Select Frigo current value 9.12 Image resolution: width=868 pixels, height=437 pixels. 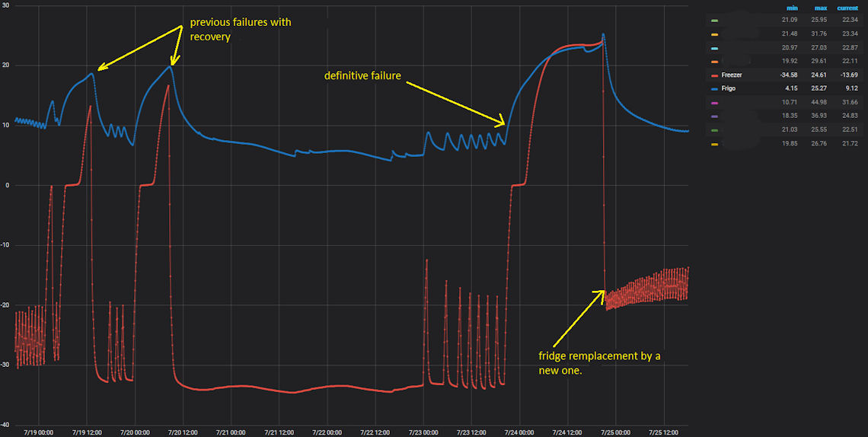[852, 88]
